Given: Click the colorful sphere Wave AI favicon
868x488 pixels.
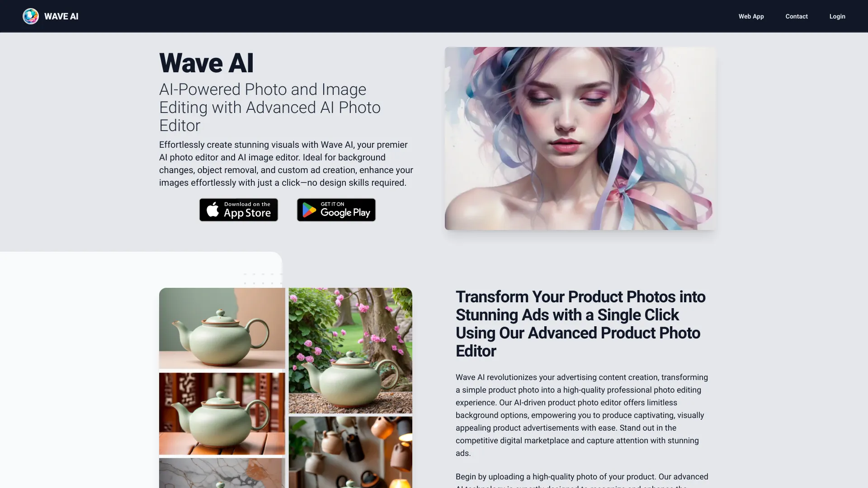Looking at the screenshot, I should 30,16.
